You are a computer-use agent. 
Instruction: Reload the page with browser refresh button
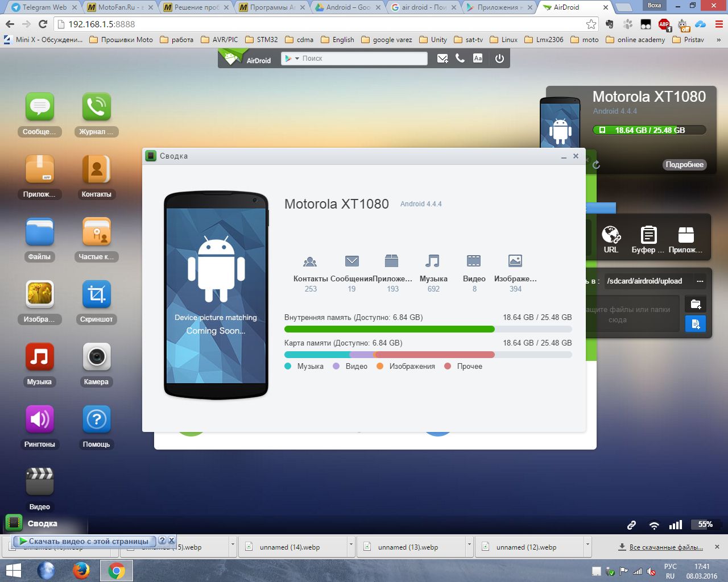tap(43, 24)
